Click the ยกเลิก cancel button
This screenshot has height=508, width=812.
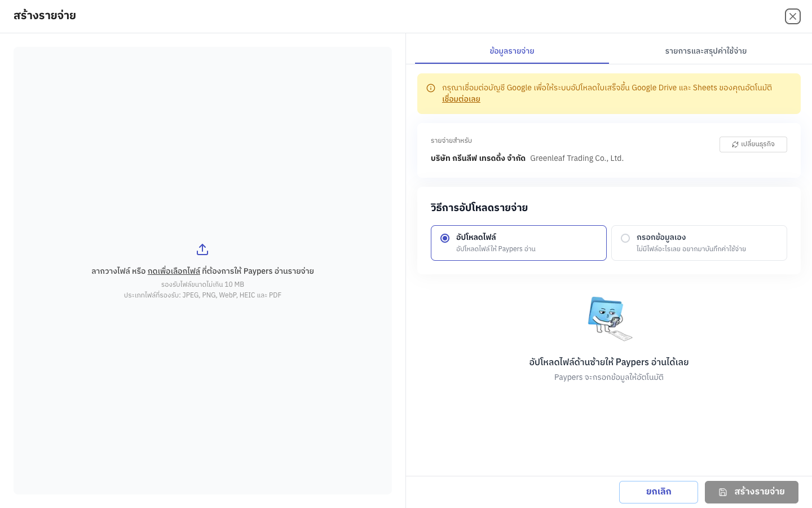click(x=659, y=492)
